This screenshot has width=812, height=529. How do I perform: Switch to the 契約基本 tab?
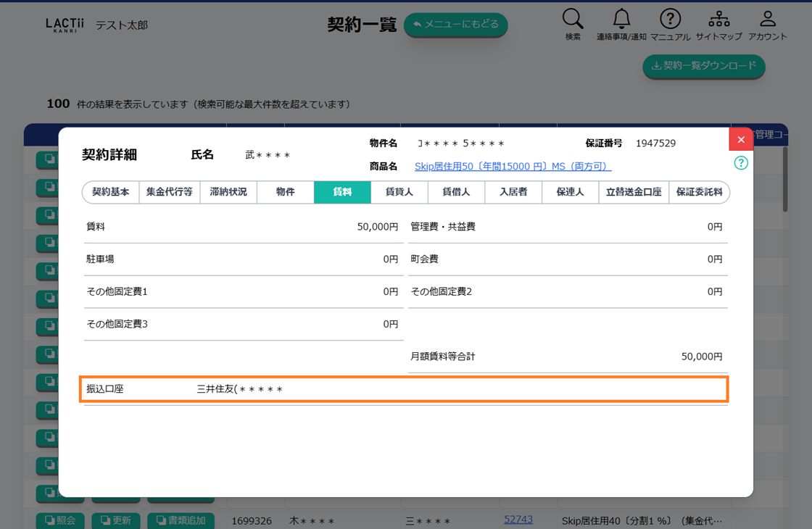111,192
